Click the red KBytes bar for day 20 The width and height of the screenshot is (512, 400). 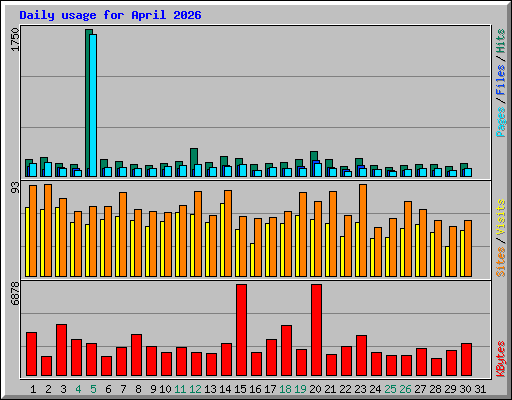click(316, 330)
